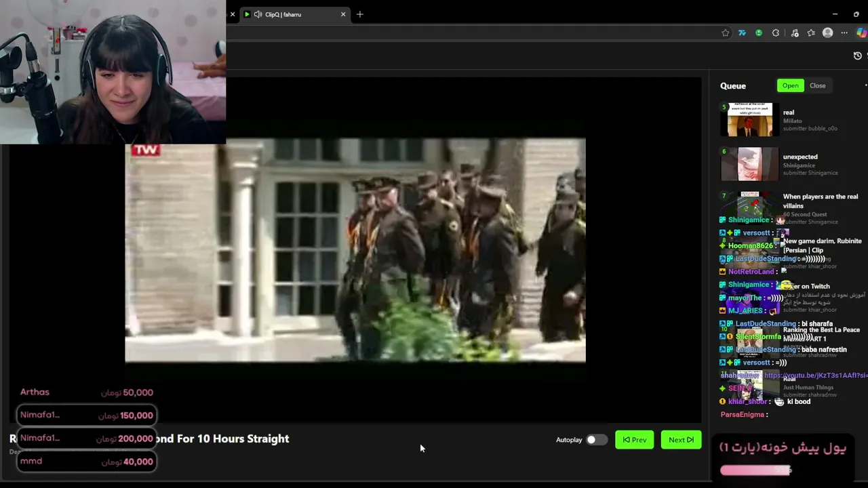
Task: Click the 'Queue' panel heading
Action: (x=733, y=86)
